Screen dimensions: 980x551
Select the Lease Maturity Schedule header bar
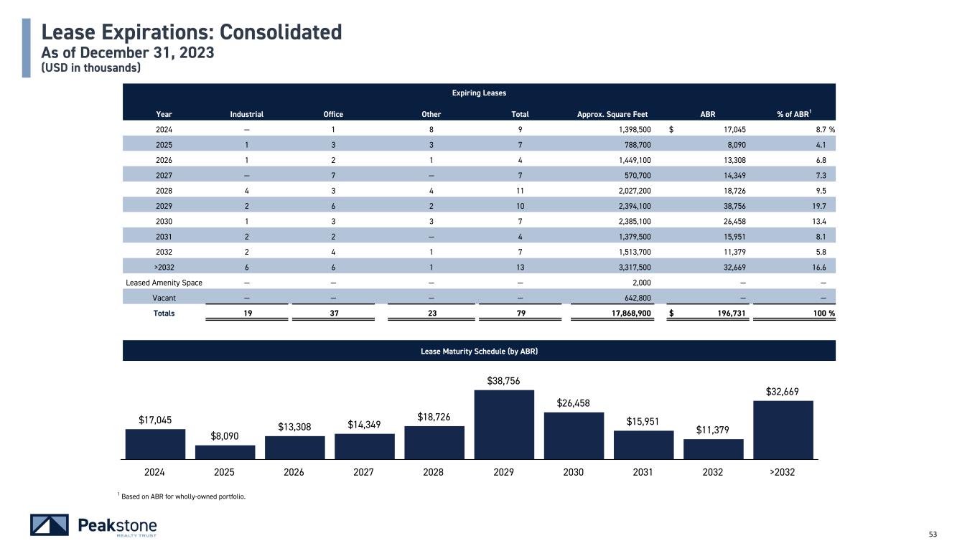point(479,351)
